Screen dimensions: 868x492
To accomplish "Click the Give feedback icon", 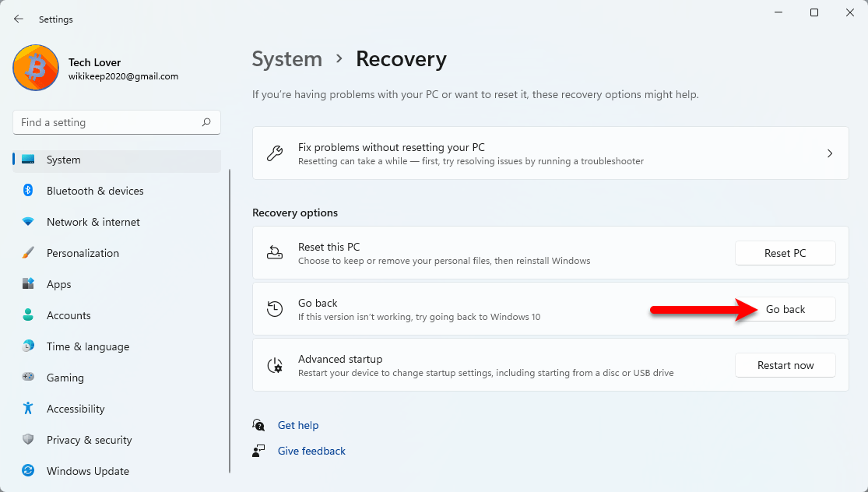I will (258, 451).
